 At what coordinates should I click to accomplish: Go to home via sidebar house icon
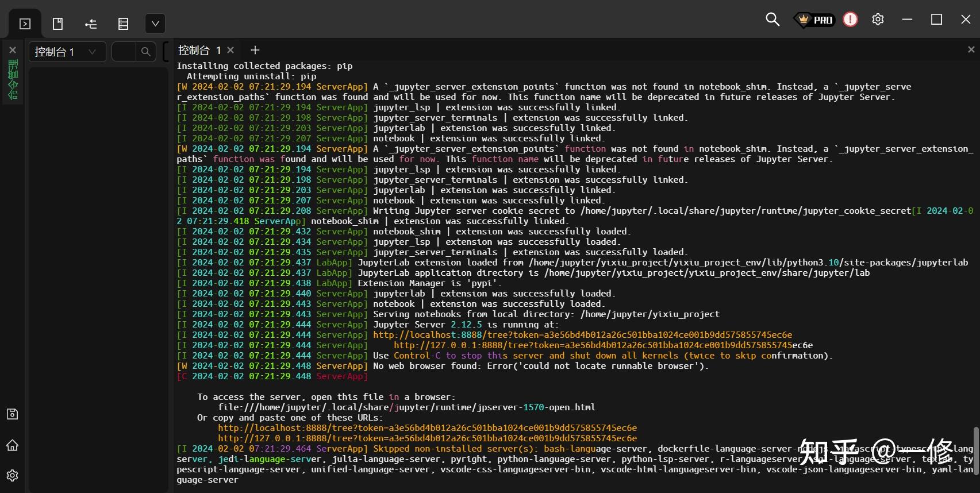[13, 445]
